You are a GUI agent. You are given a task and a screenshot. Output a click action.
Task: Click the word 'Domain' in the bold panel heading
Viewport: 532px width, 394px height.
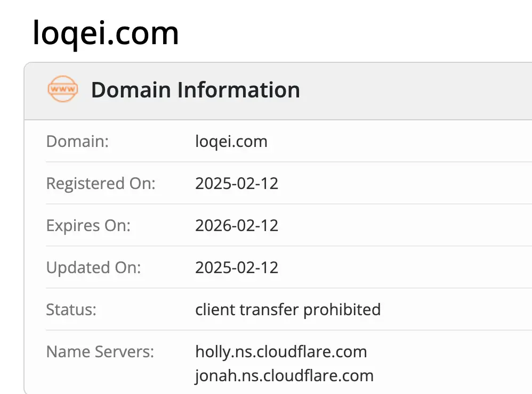131,89
